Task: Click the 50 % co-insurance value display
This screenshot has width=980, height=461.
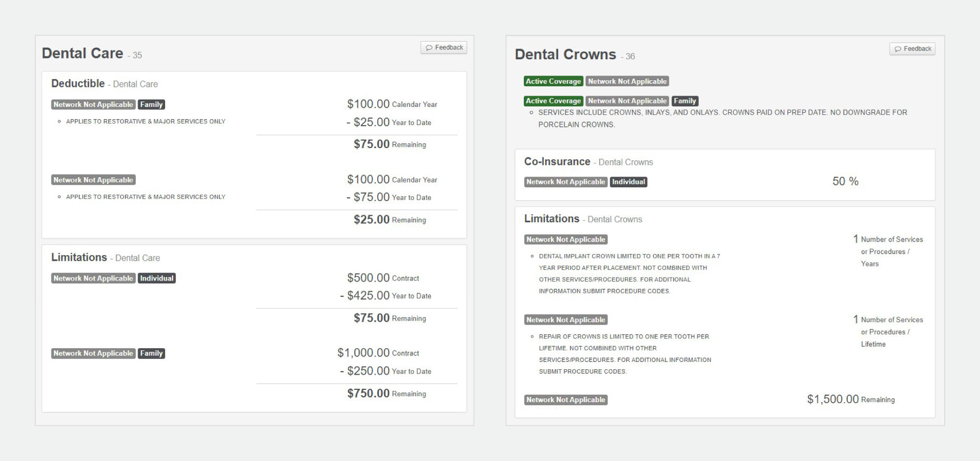Action: point(846,181)
